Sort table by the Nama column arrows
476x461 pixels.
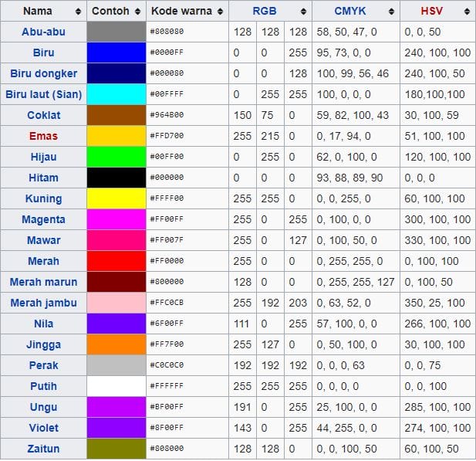coord(77,12)
